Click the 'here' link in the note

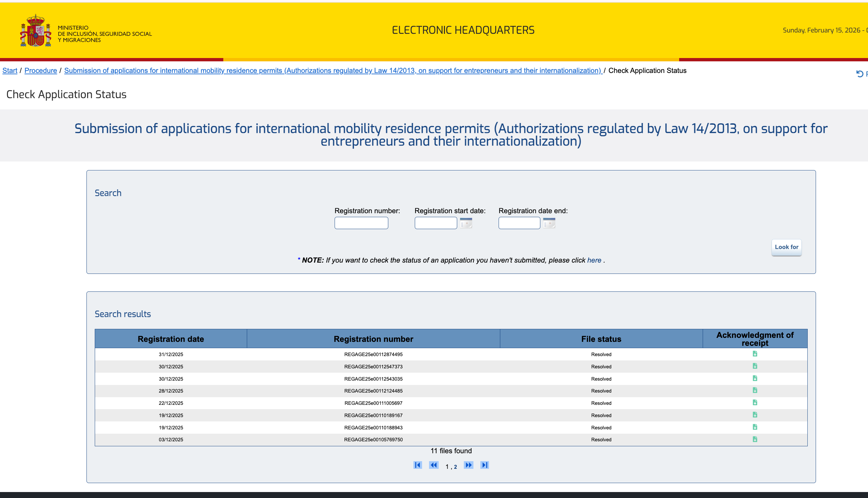tap(594, 260)
